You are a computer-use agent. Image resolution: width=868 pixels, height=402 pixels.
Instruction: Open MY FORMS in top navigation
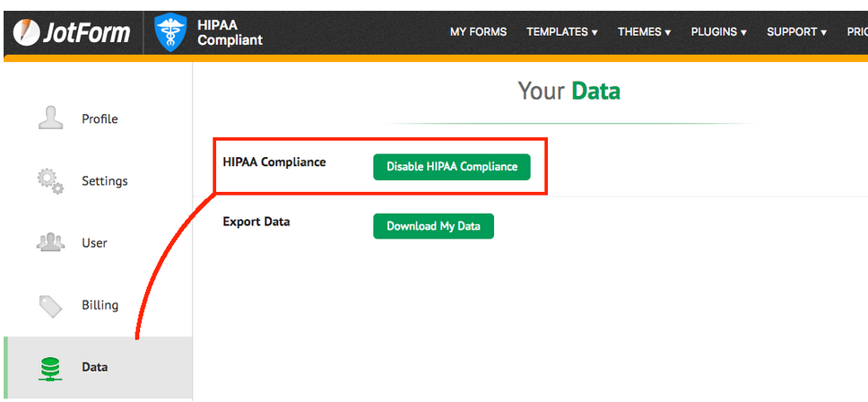(478, 32)
